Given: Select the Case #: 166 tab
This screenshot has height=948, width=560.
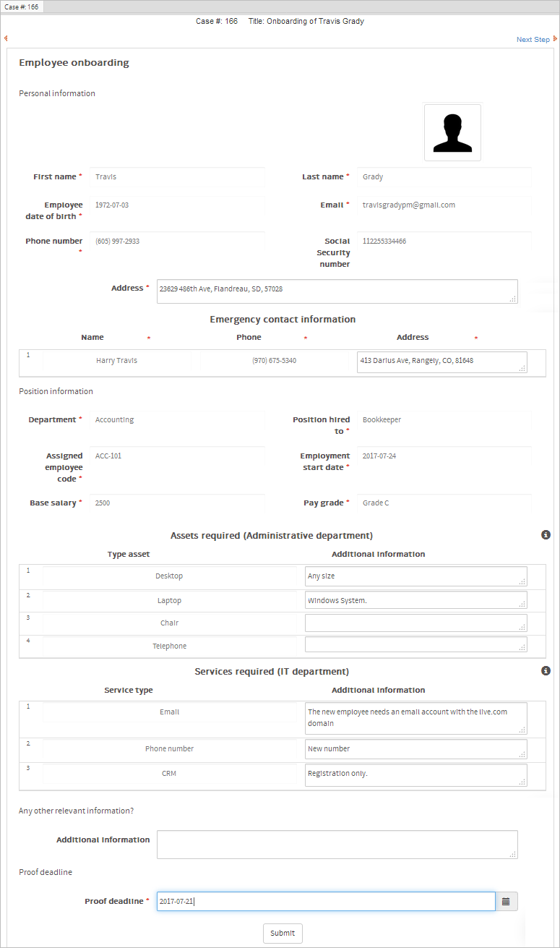Looking at the screenshot, I should [x=22, y=7].
